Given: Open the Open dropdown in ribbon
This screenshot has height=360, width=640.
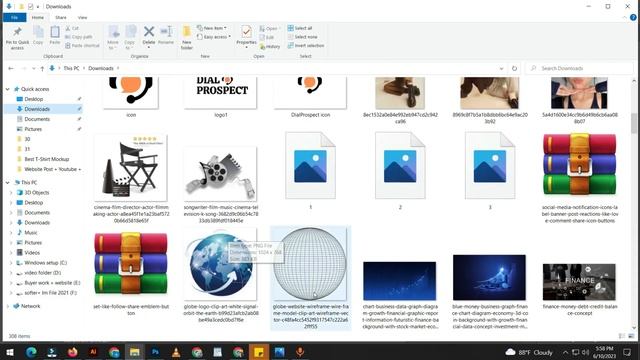Looking at the screenshot, I should click(x=270, y=29).
